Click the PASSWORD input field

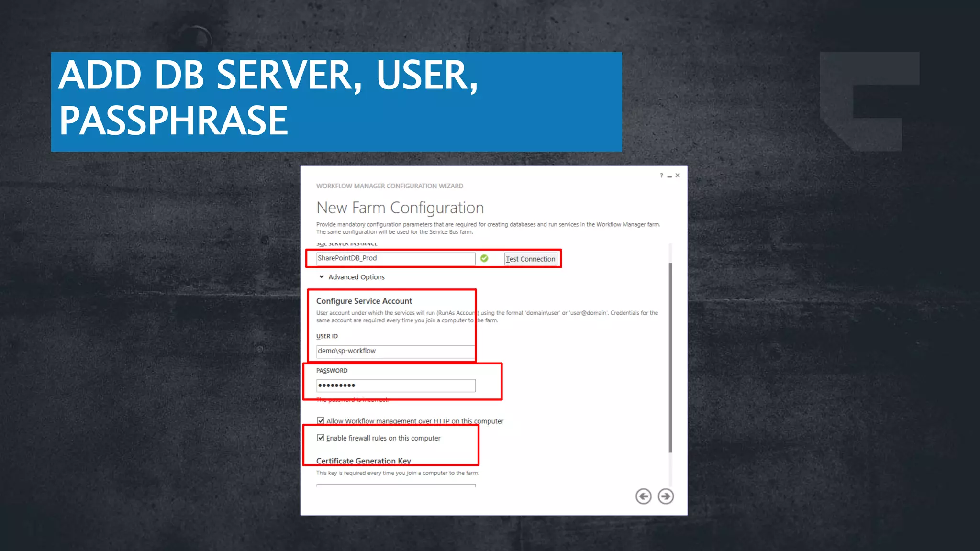396,386
